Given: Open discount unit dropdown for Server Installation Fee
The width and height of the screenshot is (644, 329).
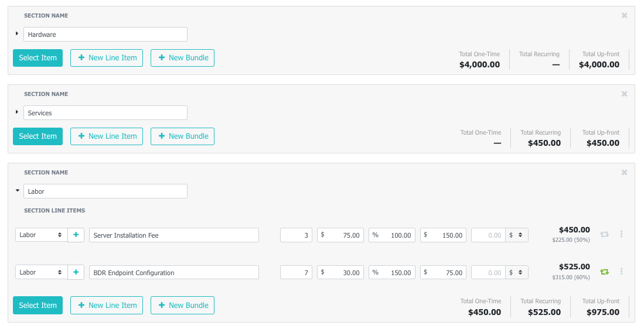Looking at the screenshot, I should (517, 235).
